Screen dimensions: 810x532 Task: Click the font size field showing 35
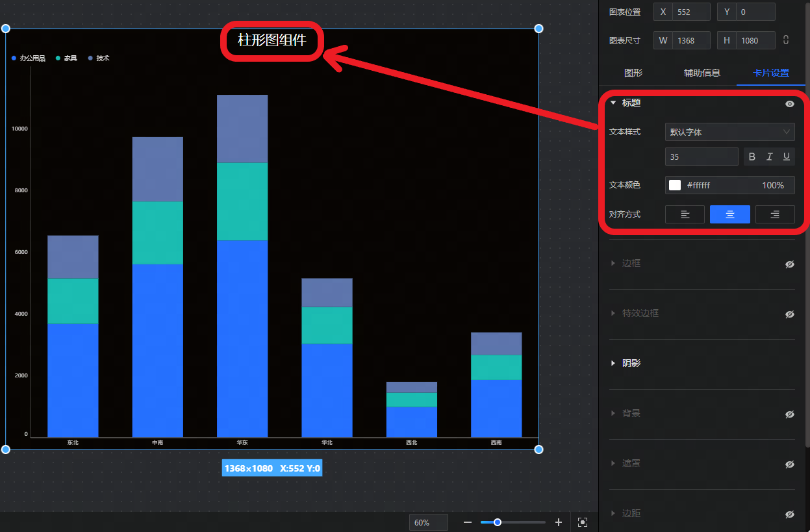click(x=702, y=157)
